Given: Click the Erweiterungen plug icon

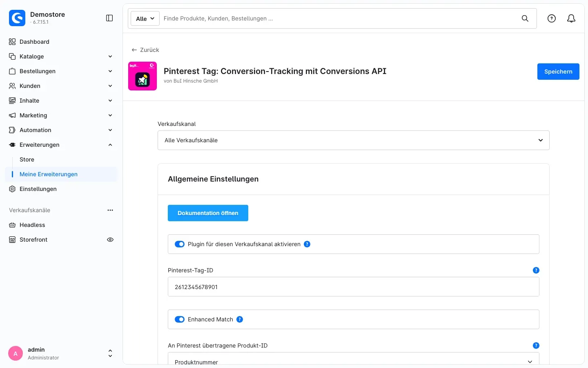Looking at the screenshot, I should coord(12,145).
